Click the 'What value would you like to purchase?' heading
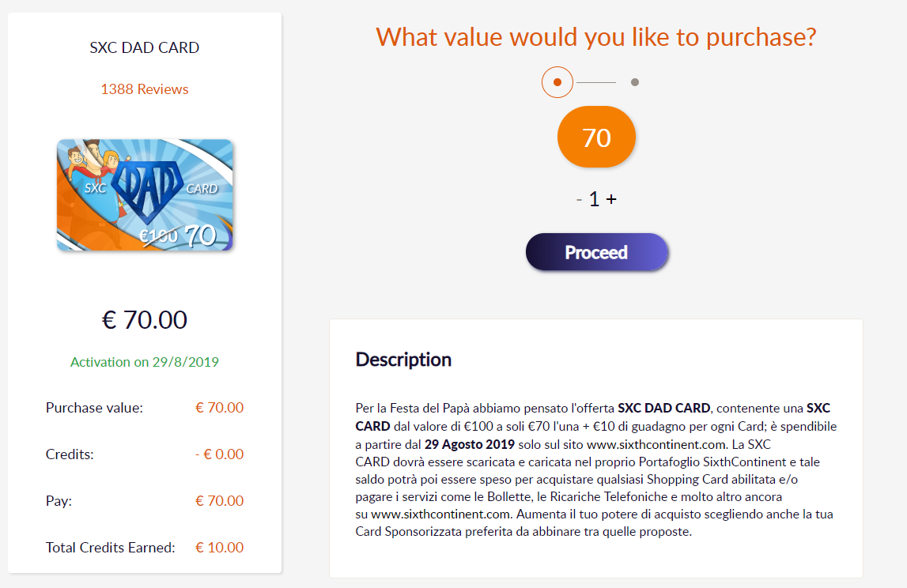Viewport: 907px width, 588px height. (x=595, y=37)
